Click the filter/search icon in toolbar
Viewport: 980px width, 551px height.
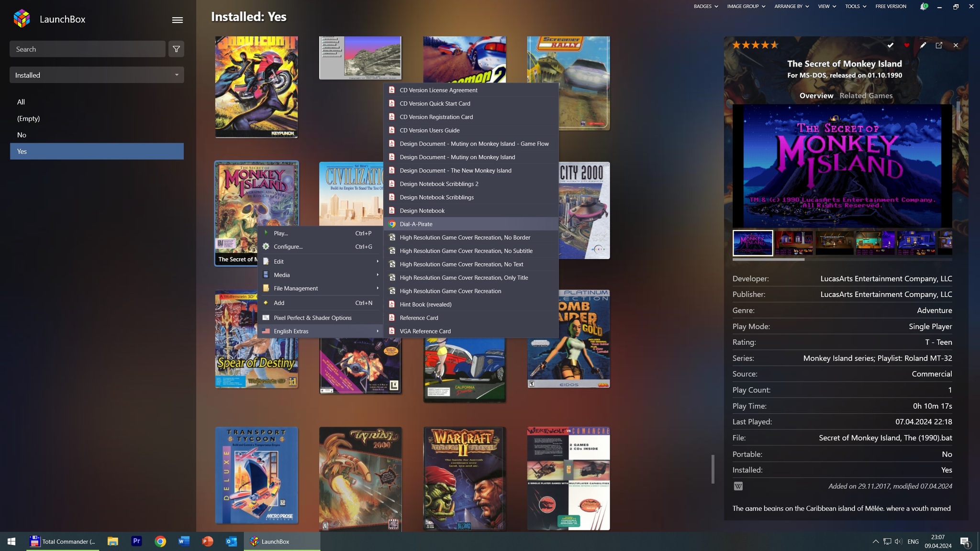pyautogui.click(x=176, y=48)
